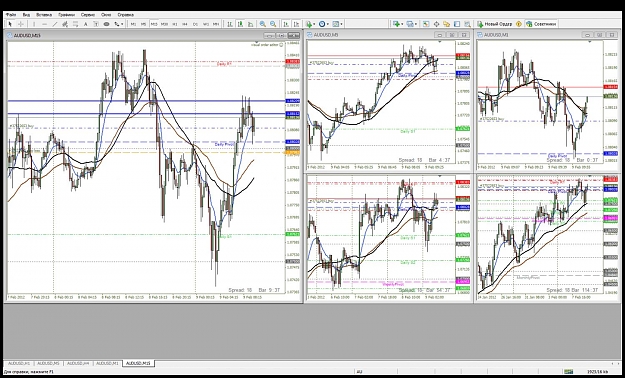Toggle the H1 timeframe button
Viewport: 625px width, 378px height.
tap(175, 24)
